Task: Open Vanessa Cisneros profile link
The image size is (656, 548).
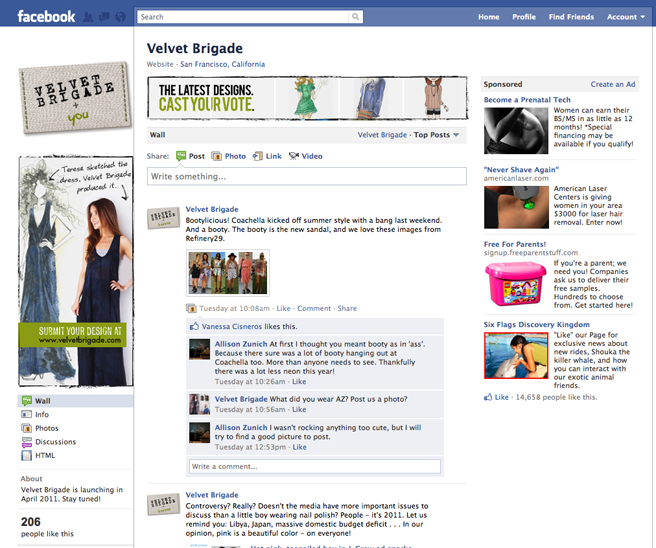Action: tap(232, 326)
